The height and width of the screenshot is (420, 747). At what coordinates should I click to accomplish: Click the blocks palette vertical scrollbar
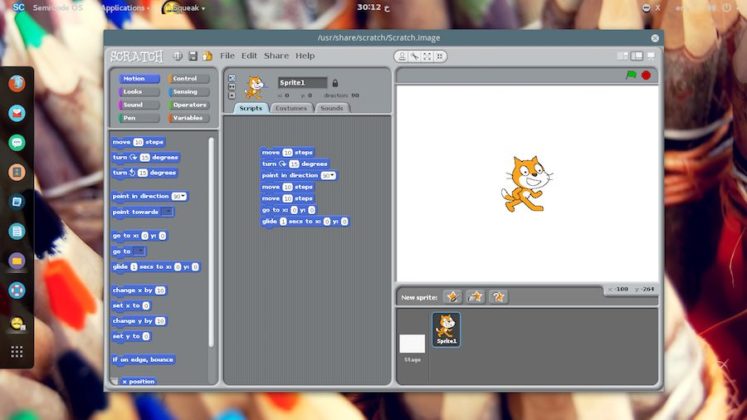pos(211,243)
